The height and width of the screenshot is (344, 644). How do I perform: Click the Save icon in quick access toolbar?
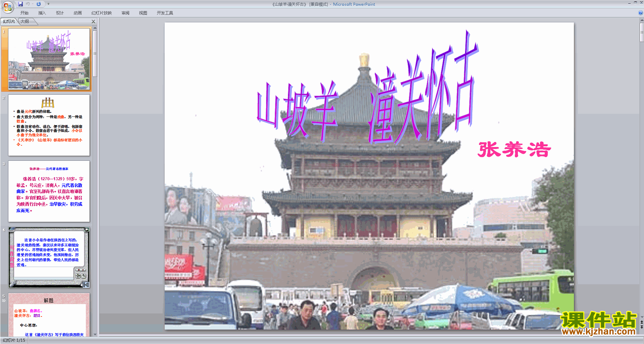20,4
